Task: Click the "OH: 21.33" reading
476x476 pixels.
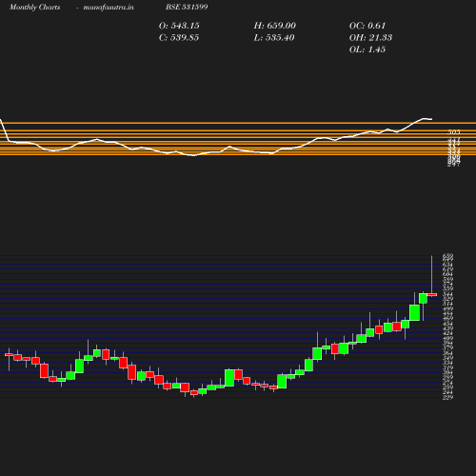Action: click(370, 38)
